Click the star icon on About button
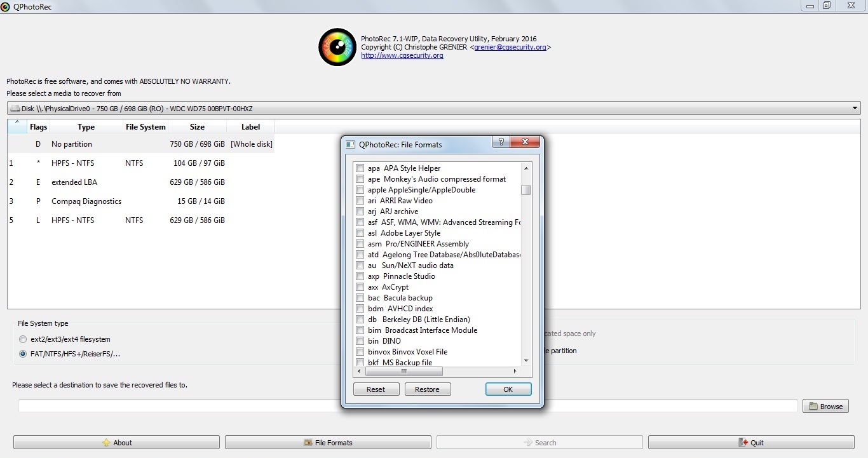This screenshot has width=868, height=458. [x=106, y=443]
